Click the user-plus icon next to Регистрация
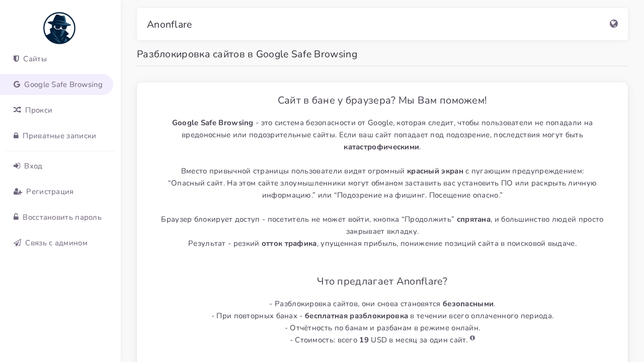 (x=17, y=192)
